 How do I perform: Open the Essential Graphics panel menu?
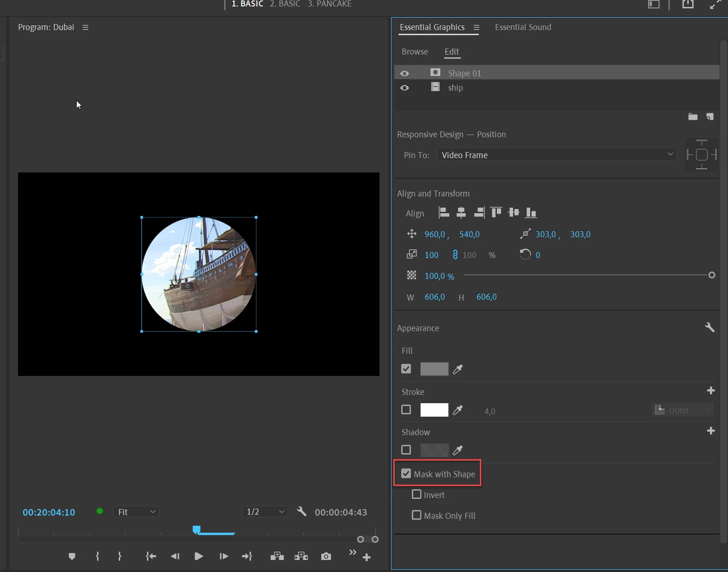[477, 28]
